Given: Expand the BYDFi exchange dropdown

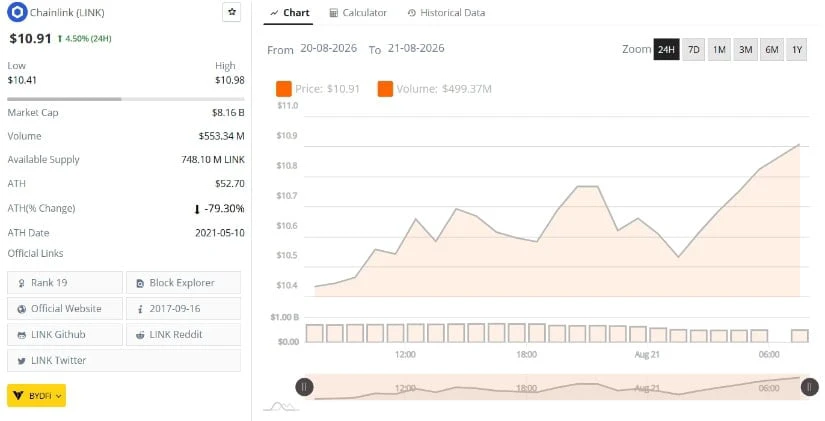Looking at the screenshot, I should coord(36,396).
